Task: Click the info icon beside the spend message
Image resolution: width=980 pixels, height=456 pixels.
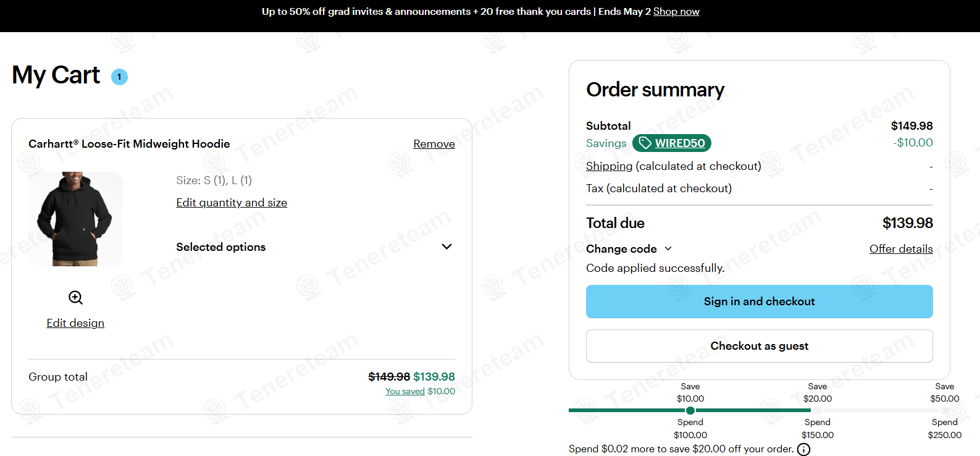Action: coord(803,449)
